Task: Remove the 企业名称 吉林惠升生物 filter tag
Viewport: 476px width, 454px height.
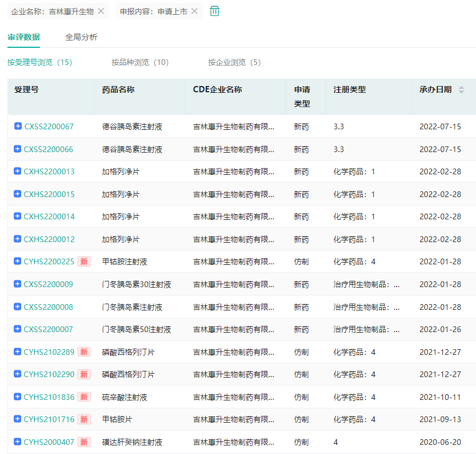Action: pyautogui.click(x=101, y=11)
